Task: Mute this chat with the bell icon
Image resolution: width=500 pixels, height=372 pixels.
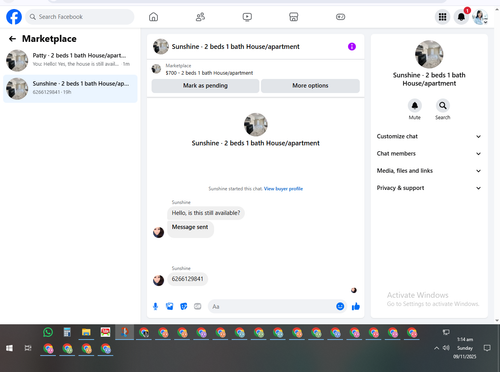Action: 415,106
